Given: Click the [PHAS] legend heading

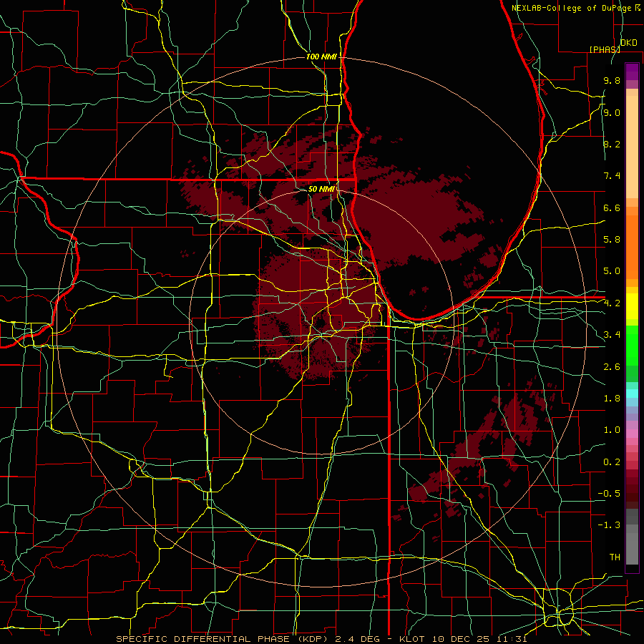Looking at the screenshot, I should coord(605,49).
